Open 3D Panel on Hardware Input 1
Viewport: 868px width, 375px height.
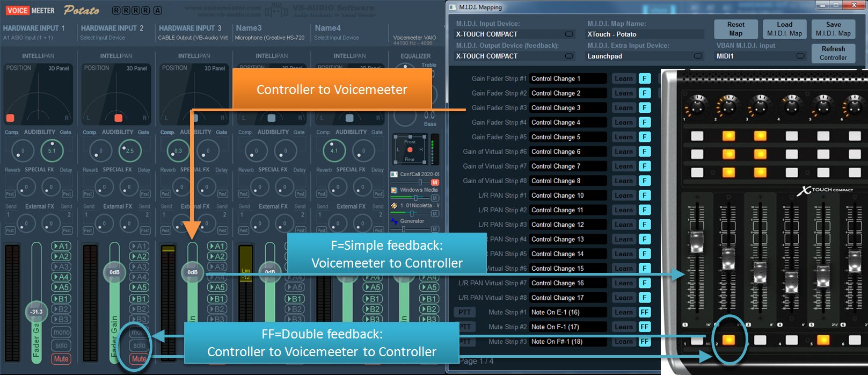(59, 68)
